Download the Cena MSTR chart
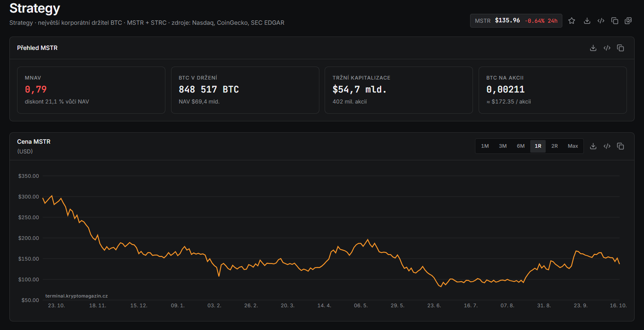Viewport: 644px width, 330px height. 593,146
